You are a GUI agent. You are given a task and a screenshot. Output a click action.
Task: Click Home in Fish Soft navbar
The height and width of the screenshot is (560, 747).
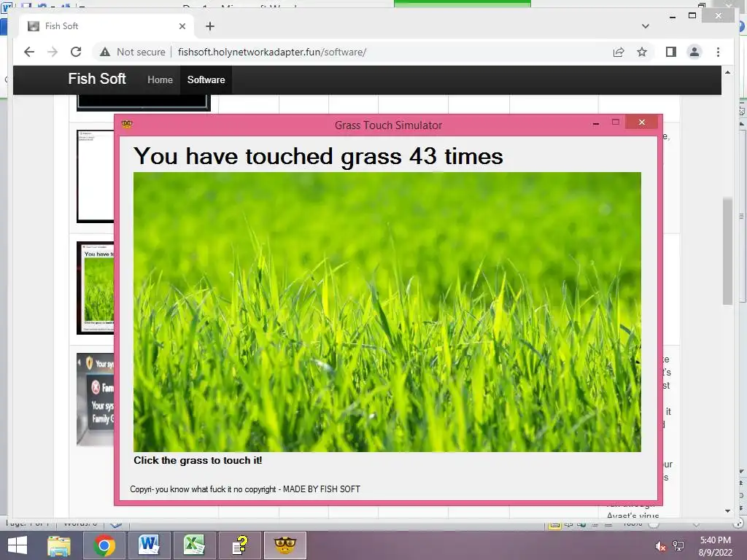pyautogui.click(x=160, y=79)
